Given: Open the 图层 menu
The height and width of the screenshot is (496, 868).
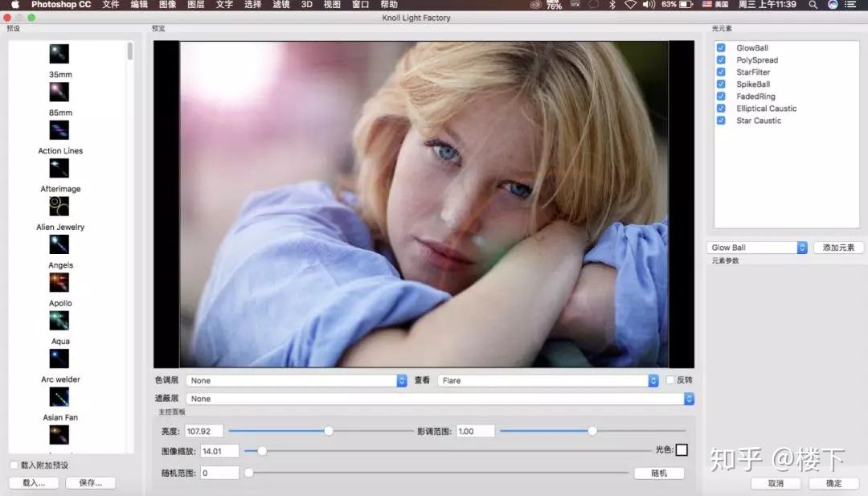Looking at the screenshot, I should point(196,5).
